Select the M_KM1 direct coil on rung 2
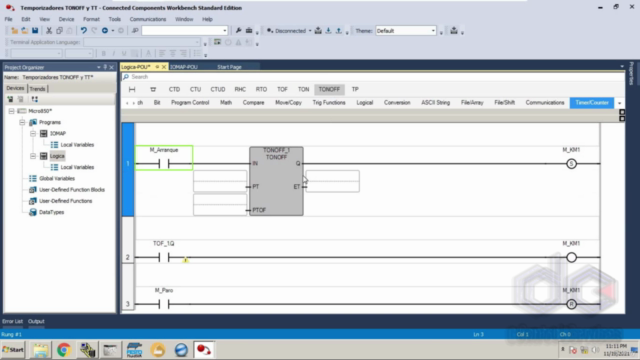Screen dimensions: 640x360 [x=571, y=257]
